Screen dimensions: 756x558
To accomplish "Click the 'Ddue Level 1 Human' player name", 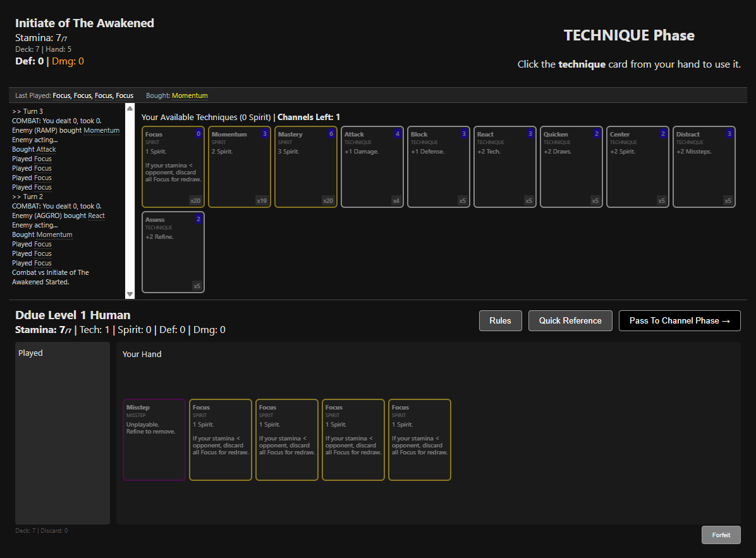I will tap(73, 315).
